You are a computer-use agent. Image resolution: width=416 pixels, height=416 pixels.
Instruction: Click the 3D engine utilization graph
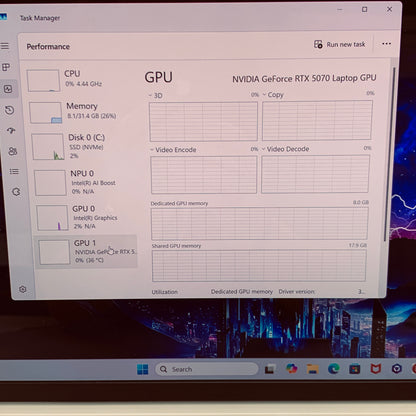point(203,122)
